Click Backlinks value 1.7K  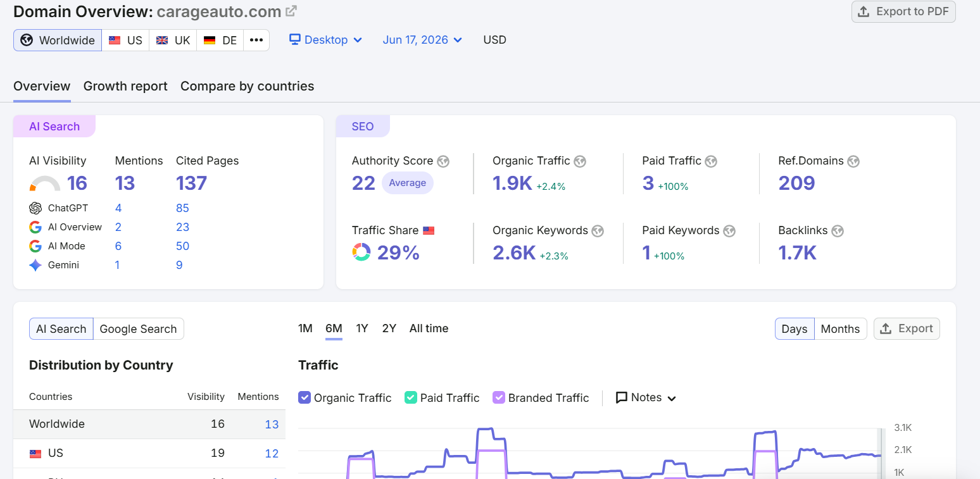(797, 253)
